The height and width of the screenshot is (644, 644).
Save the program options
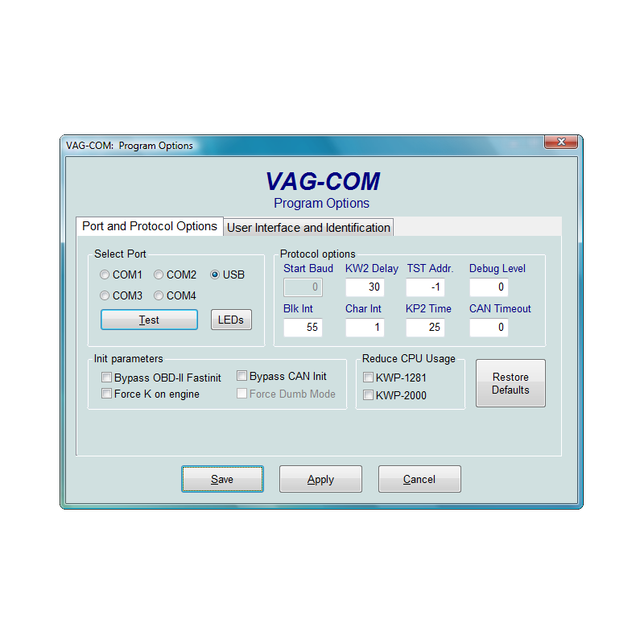(x=222, y=479)
